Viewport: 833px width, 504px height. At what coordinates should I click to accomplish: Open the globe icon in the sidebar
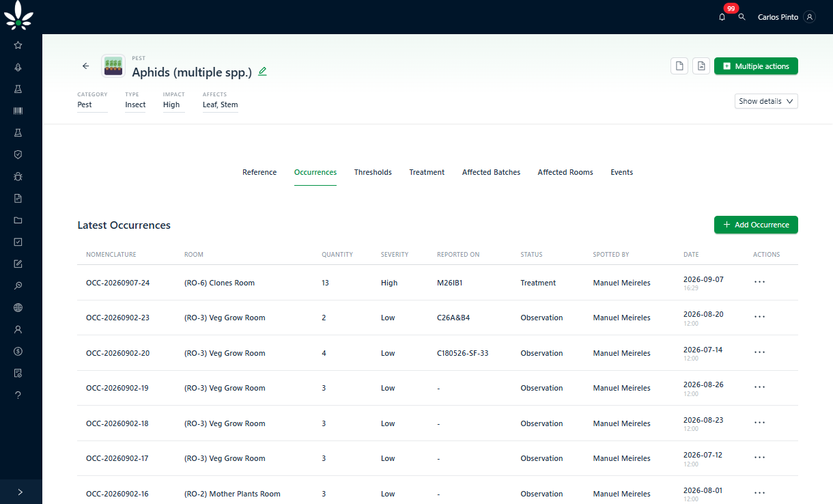pos(18,307)
